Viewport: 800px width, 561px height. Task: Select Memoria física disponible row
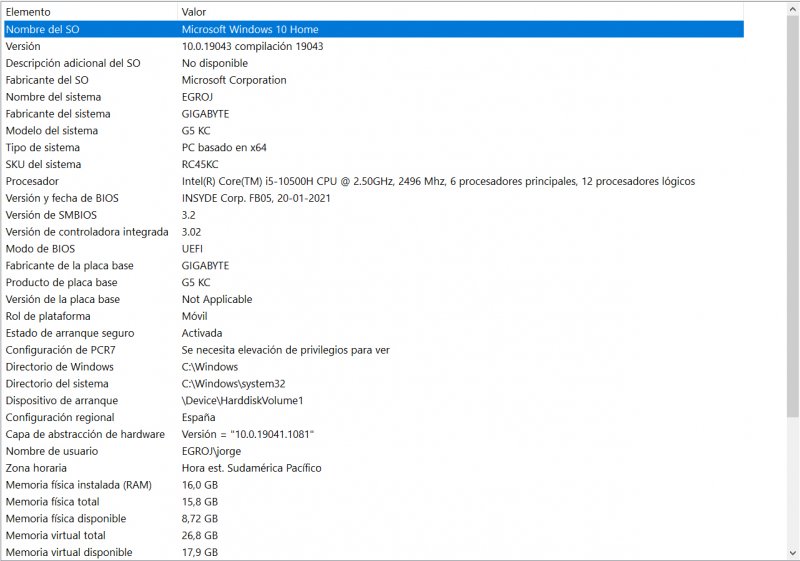coord(373,518)
